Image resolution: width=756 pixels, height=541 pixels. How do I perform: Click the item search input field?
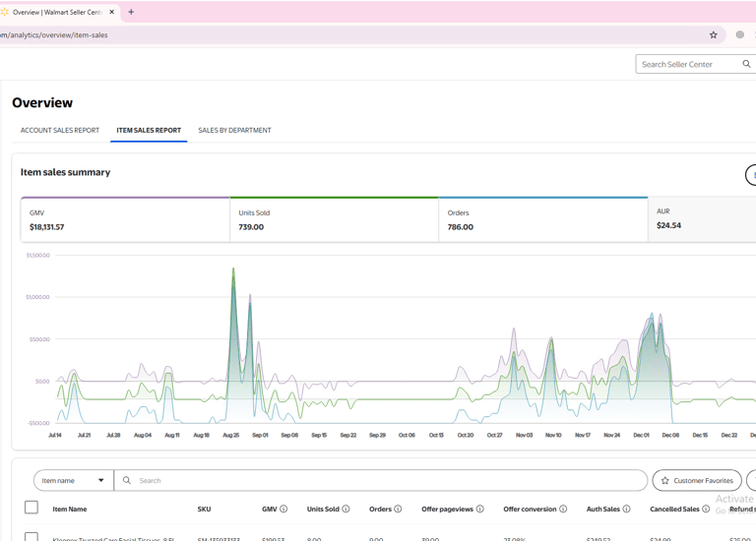tap(374, 481)
